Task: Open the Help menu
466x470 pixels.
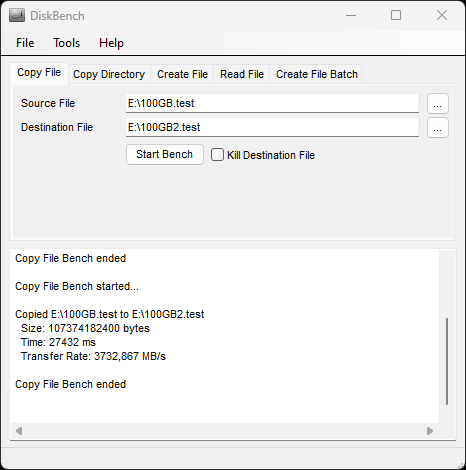Action: tap(111, 43)
